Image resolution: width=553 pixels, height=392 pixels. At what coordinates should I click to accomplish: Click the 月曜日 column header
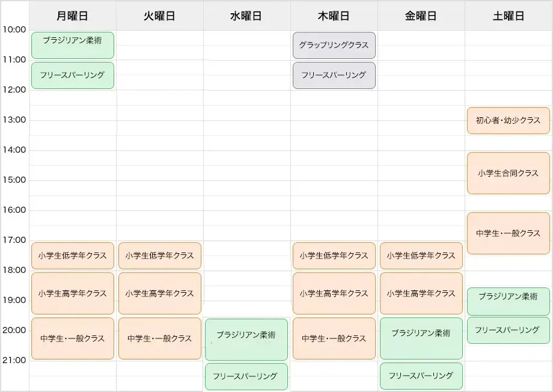(72, 16)
